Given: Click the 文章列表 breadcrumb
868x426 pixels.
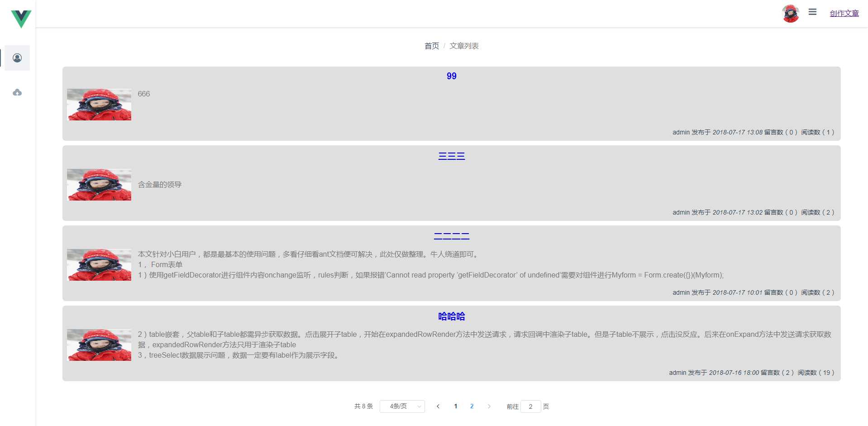Looking at the screenshot, I should [464, 46].
